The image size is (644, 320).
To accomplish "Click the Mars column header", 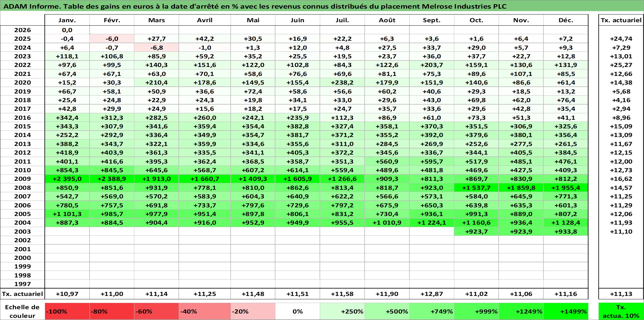I will 157,20.
